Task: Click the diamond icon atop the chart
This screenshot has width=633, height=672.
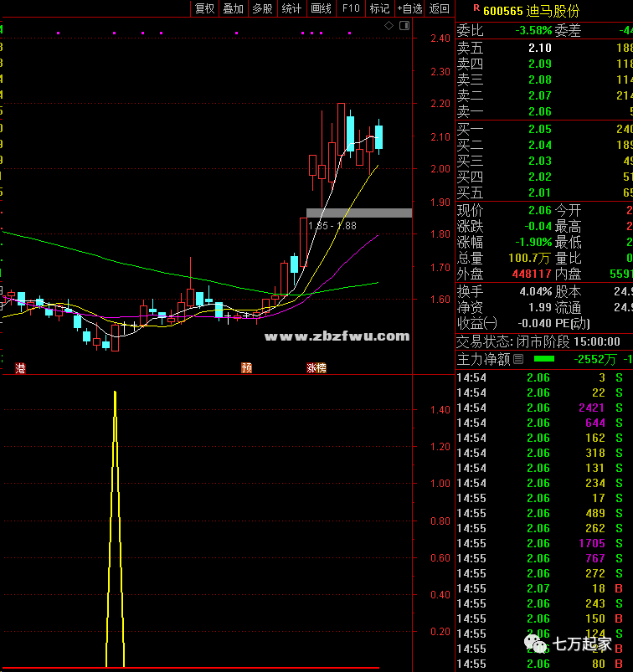Action: click(389, 27)
